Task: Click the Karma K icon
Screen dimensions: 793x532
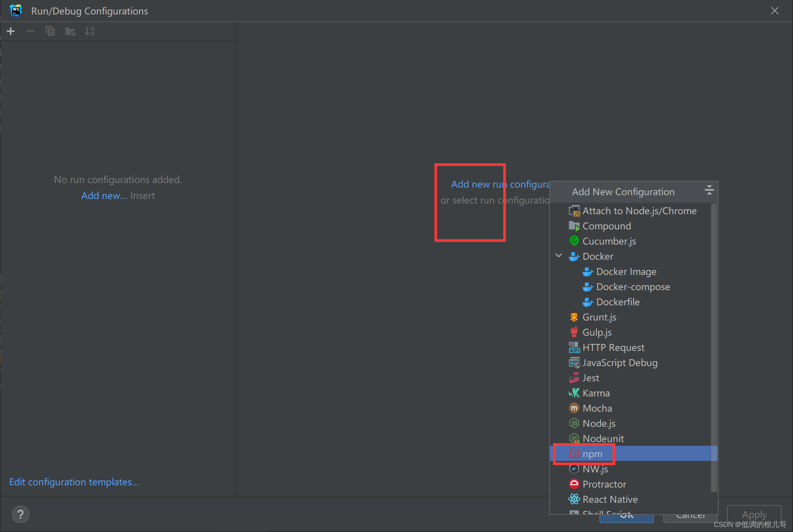Action: pos(574,393)
